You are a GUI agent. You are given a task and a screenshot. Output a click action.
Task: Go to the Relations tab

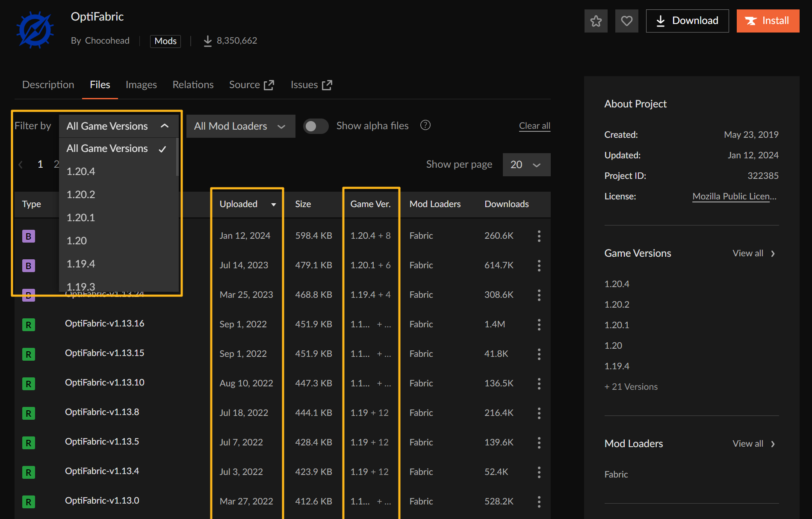point(193,85)
